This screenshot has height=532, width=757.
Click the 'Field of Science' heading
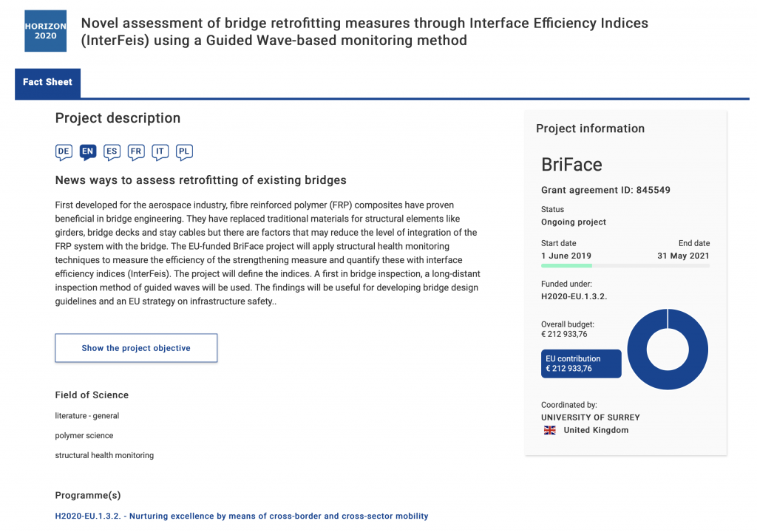92,395
